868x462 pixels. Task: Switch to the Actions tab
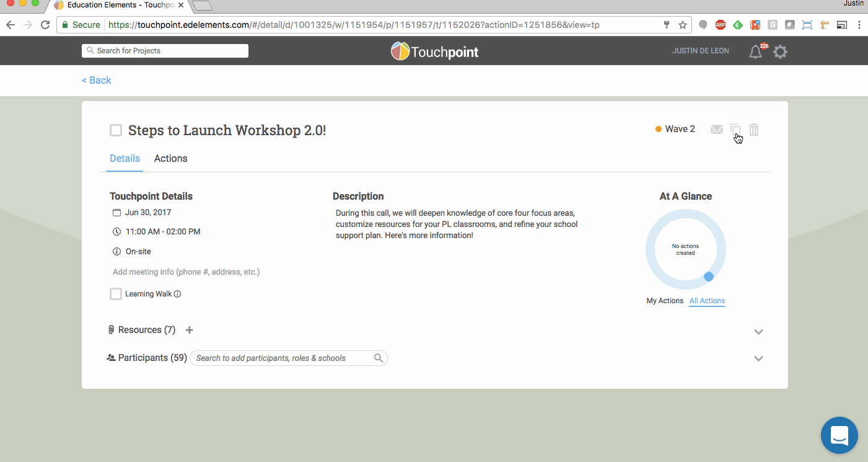point(170,159)
